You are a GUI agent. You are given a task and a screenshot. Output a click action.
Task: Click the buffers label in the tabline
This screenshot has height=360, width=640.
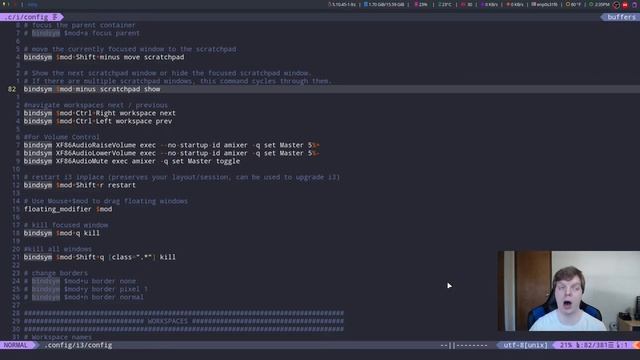[620, 17]
